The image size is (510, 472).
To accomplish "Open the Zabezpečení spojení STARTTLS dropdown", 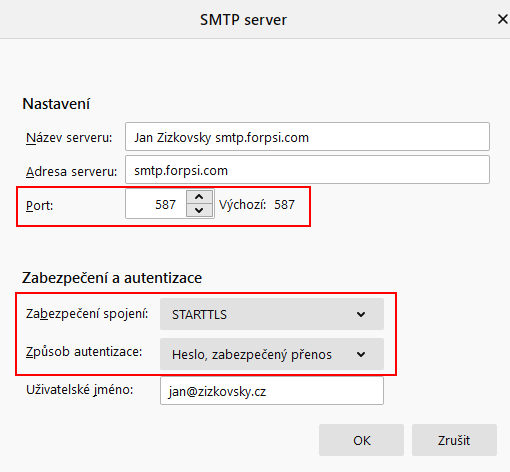I will pos(272,314).
